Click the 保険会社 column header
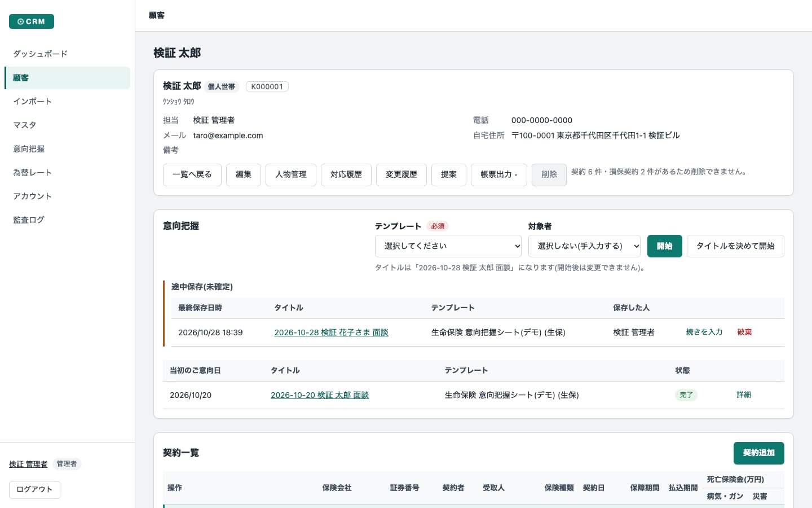 (337, 488)
